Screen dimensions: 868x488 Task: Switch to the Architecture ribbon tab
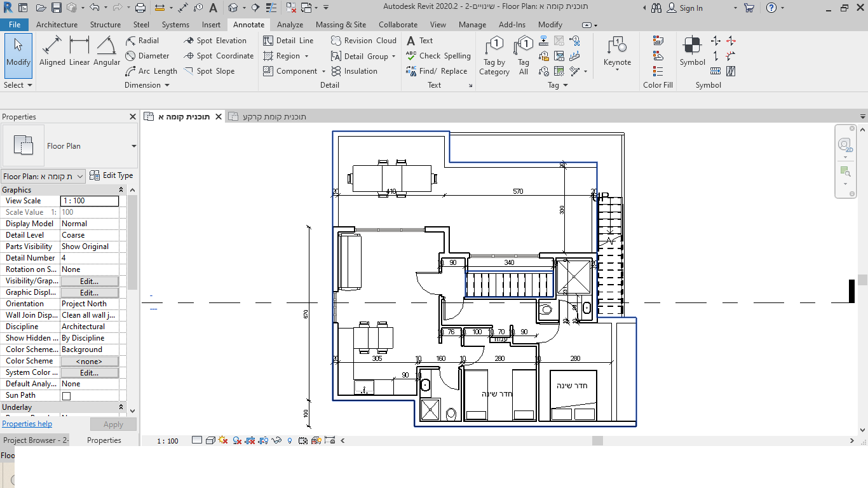tap(57, 25)
